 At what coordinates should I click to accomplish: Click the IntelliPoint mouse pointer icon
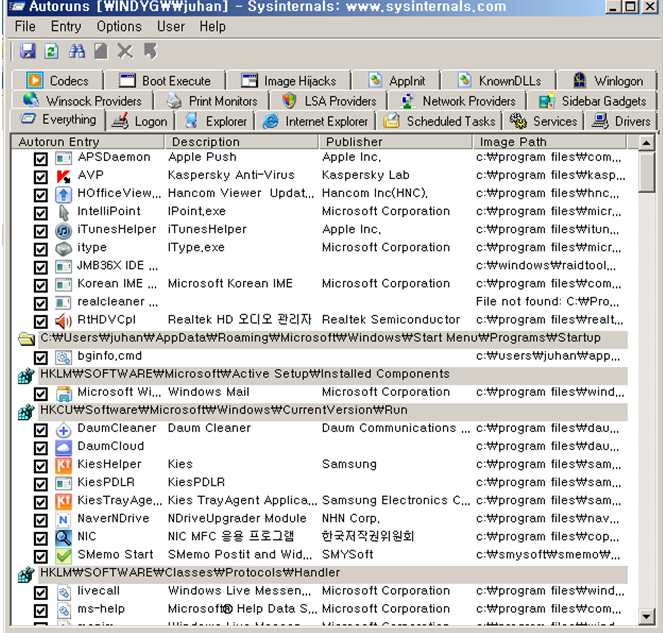click(63, 212)
